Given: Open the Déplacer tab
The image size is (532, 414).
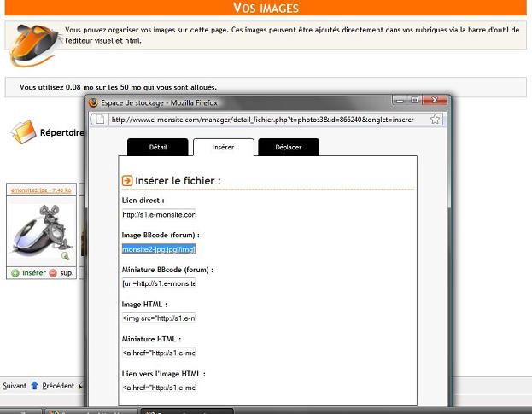Looking at the screenshot, I should (289, 147).
